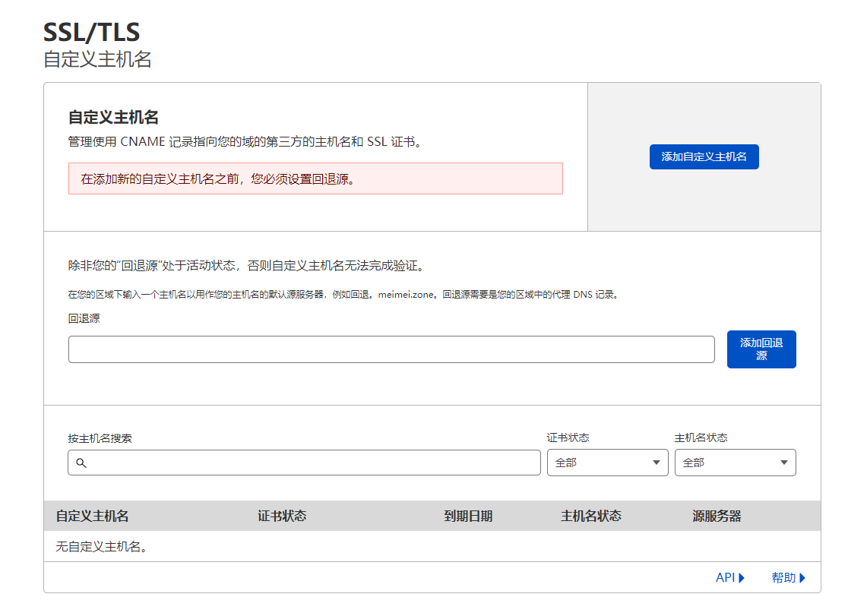This screenshot has height=616, width=848.
Task: Click the 证书状态 column header
Action: click(282, 516)
